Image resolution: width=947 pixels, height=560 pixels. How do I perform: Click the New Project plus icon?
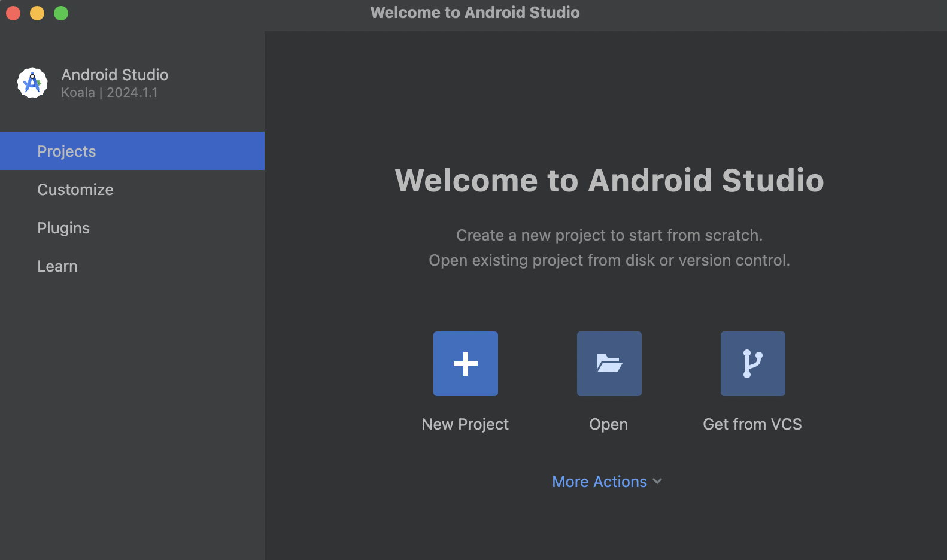click(466, 364)
